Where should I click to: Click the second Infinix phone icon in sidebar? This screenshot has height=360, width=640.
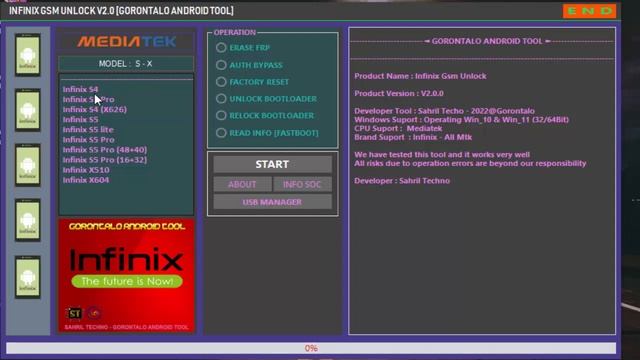tap(28, 110)
